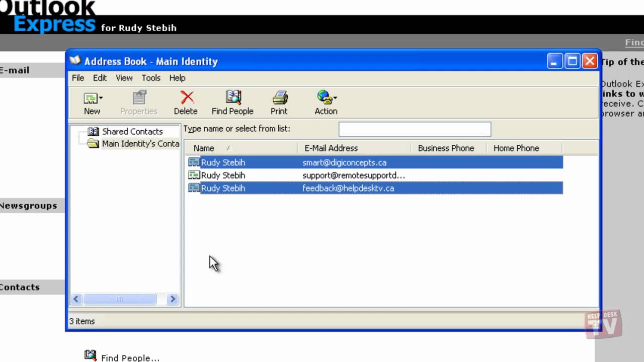Select the contact with smart@digiconcepts.ca

[x=375, y=162]
